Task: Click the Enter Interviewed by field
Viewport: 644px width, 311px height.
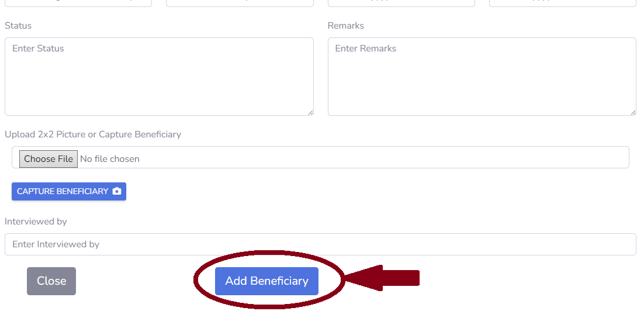Action: click(320, 244)
